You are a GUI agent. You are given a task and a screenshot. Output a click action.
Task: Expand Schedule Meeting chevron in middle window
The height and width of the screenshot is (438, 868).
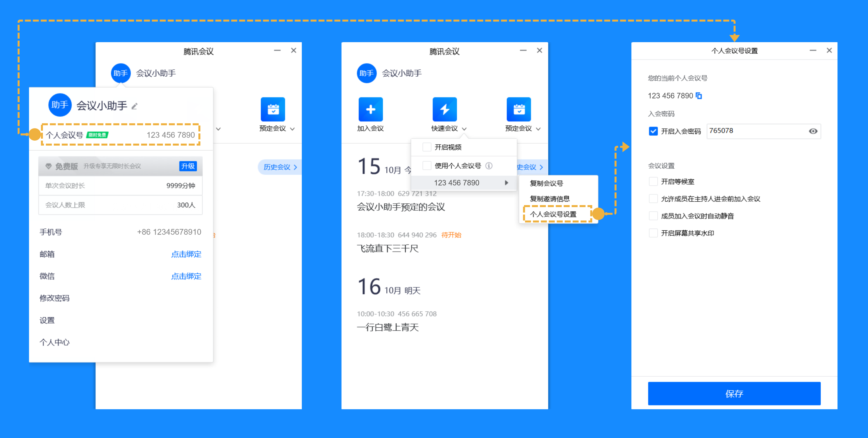[538, 129]
